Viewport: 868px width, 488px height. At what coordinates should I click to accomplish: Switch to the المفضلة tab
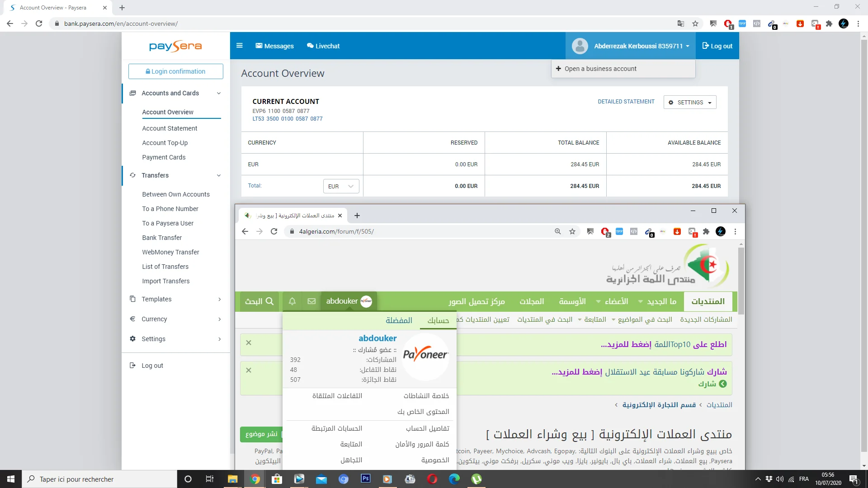(399, 320)
